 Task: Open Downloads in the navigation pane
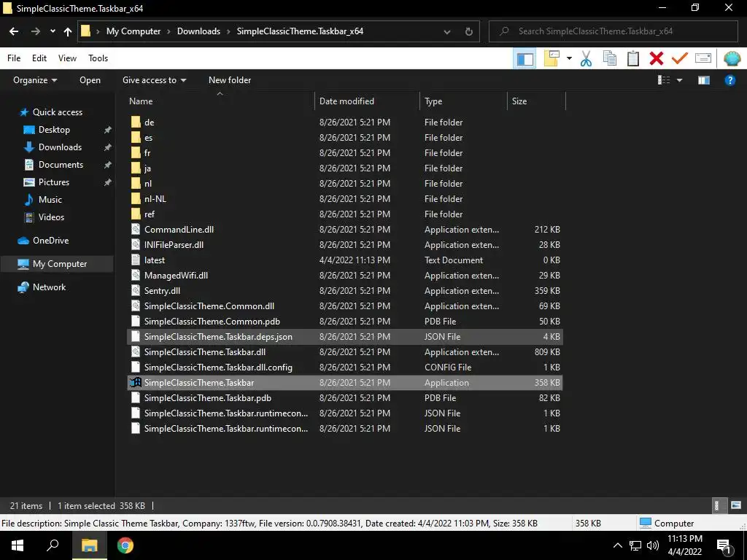pyautogui.click(x=60, y=147)
